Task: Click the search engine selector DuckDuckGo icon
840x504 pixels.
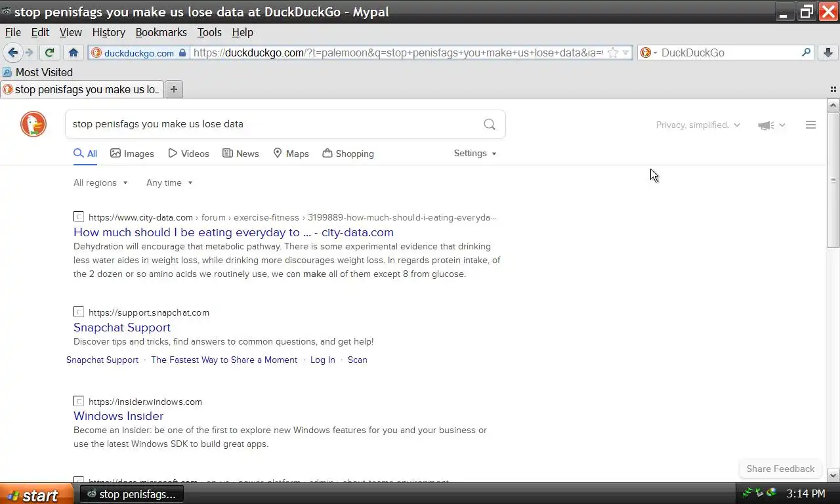Action: (x=646, y=52)
